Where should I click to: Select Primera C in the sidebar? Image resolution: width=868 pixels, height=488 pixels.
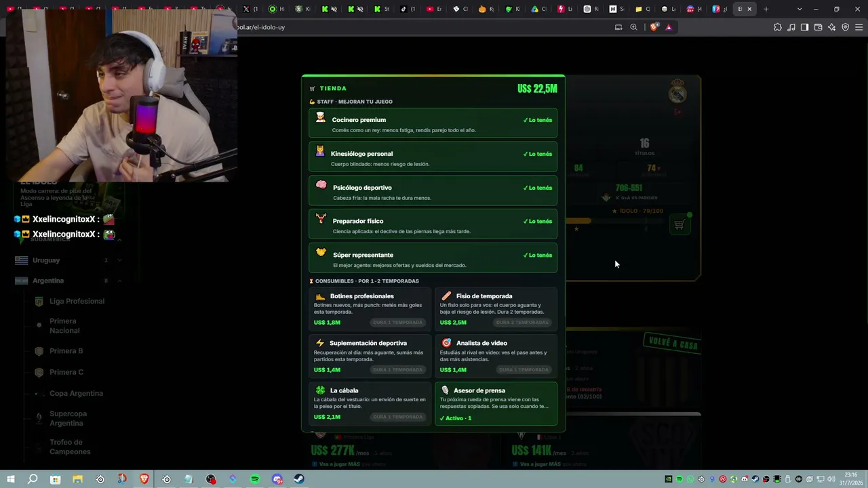pos(66,372)
